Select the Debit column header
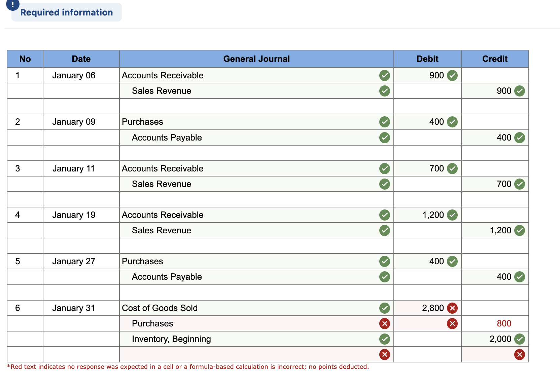Screen dimensions: 560x392 coord(427,59)
